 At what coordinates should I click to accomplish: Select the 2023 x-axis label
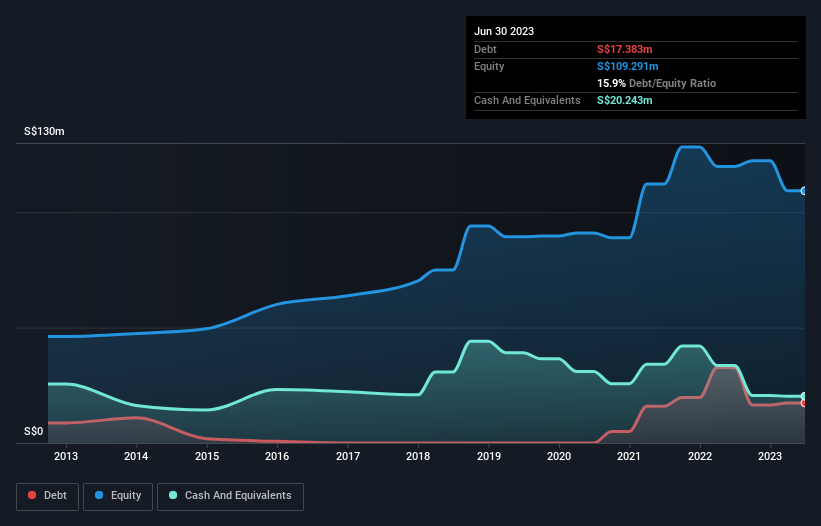tap(770, 457)
